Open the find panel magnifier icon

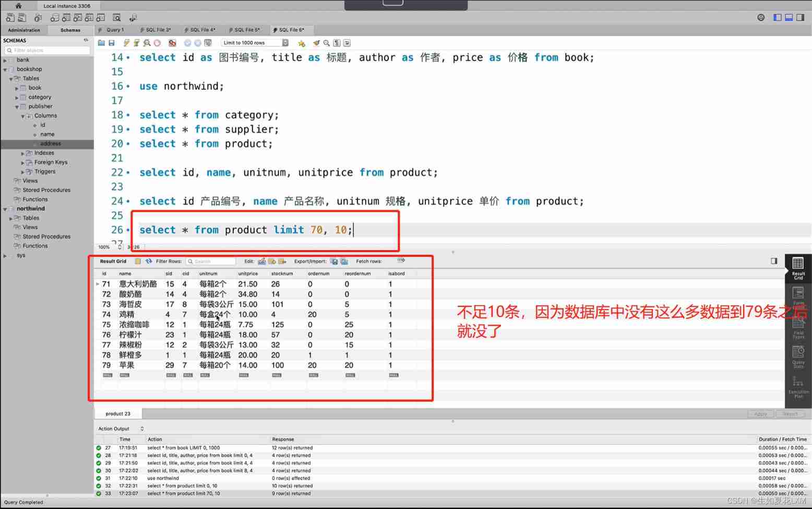[326, 43]
